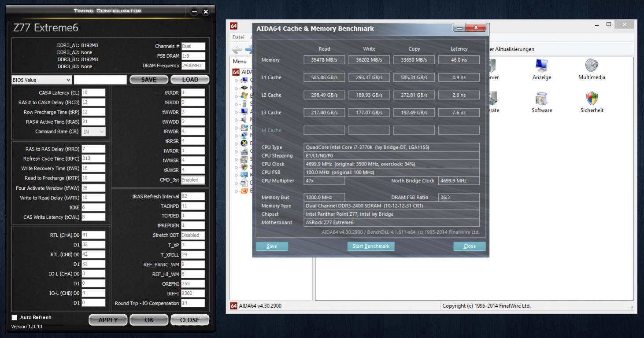Image resolution: width=644 pixels, height=338 pixels.
Task: Click the status bar text AIDA64 v4.30.2900
Action: [261, 305]
